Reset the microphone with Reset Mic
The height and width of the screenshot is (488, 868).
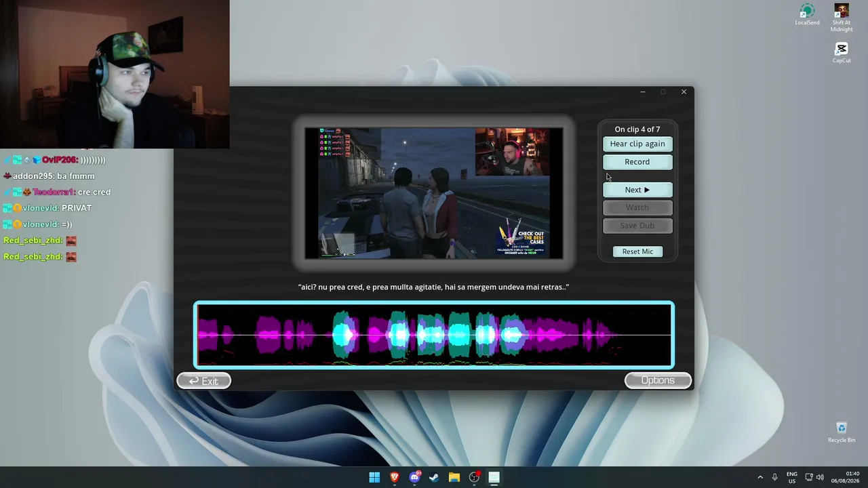(637, 251)
